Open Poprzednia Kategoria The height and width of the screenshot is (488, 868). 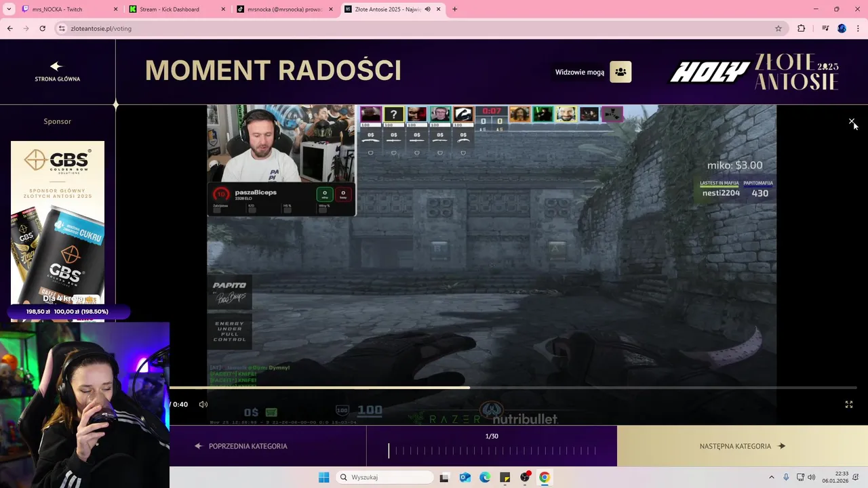point(241,446)
